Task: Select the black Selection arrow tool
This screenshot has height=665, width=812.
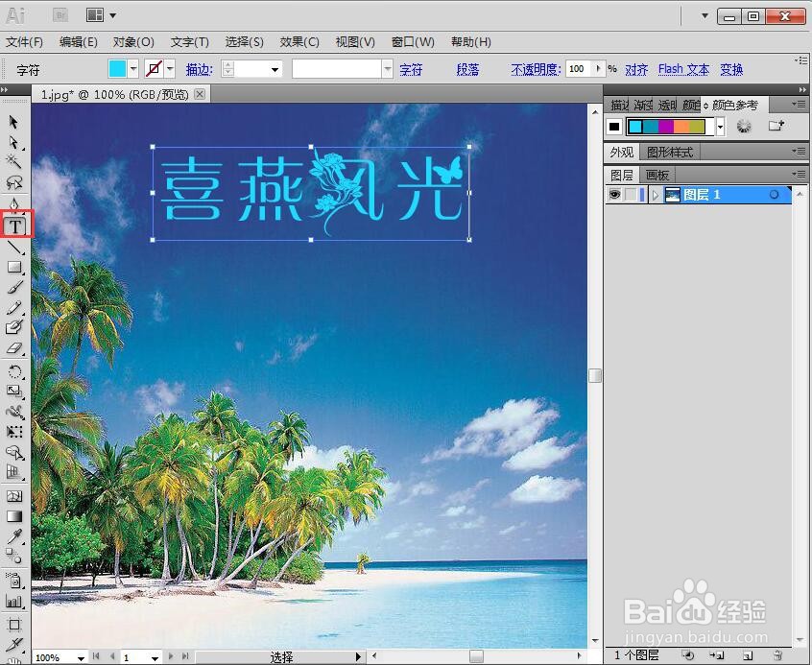Action: coord(14,123)
